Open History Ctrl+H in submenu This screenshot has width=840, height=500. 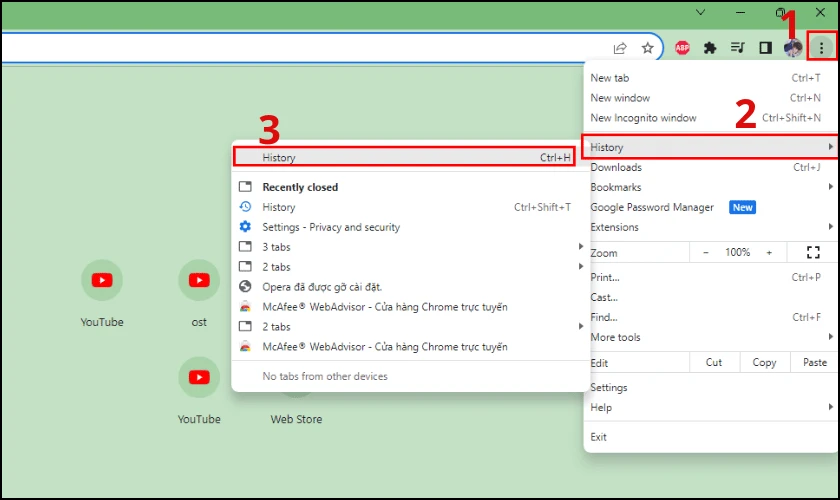point(404,157)
